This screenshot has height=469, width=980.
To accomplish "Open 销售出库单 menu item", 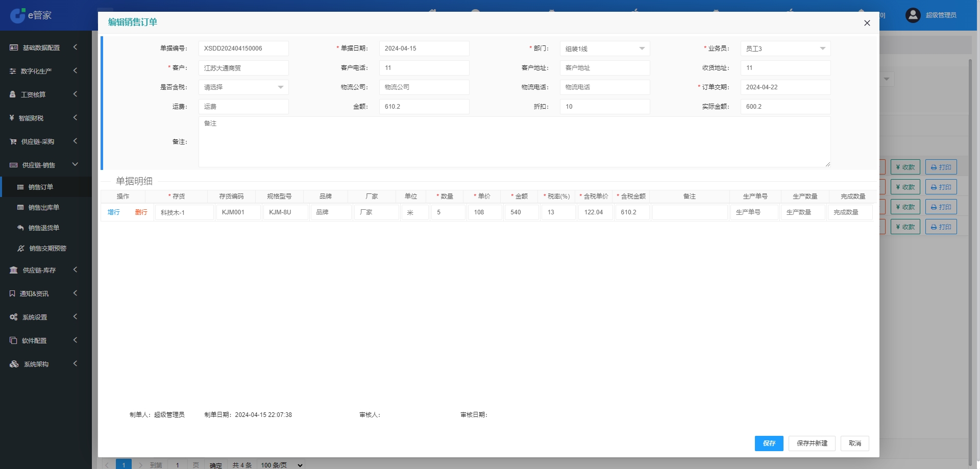I will (46, 208).
